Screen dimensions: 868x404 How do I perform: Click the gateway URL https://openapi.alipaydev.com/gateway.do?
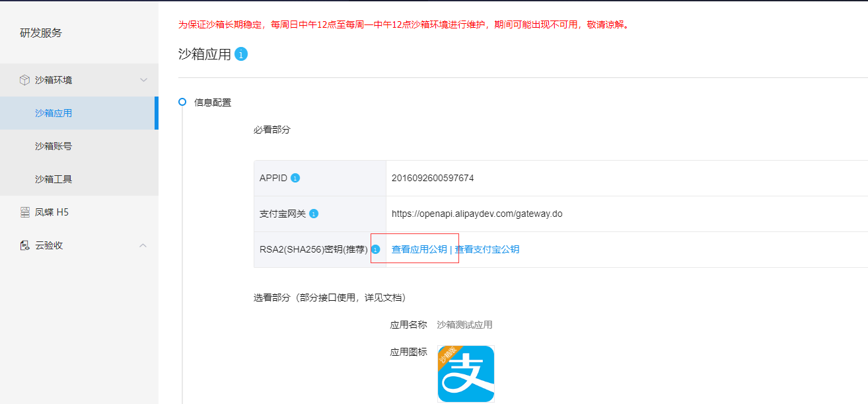click(477, 214)
